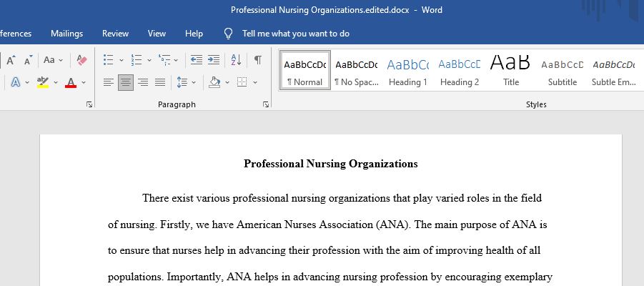Image resolution: width=644 pixels, height=286 pixels.
Task: Decrease the paragraph indent
Action: [197, 60]
